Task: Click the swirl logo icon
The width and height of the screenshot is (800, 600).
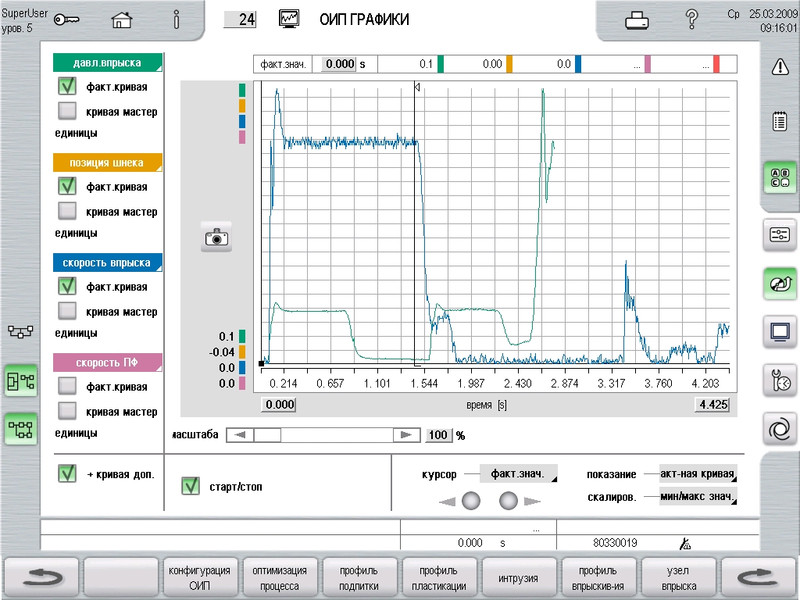Action: (x=780, y=429)
